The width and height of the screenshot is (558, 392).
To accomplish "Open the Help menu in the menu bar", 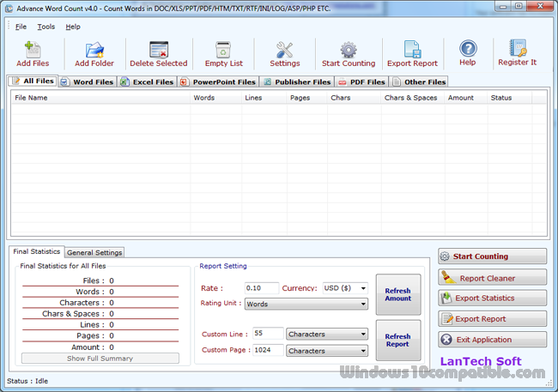I will coord(73,27).
